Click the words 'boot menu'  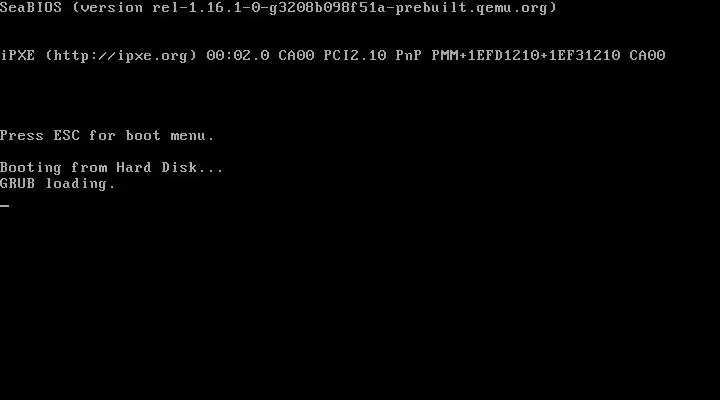click(x=165, y=135)
